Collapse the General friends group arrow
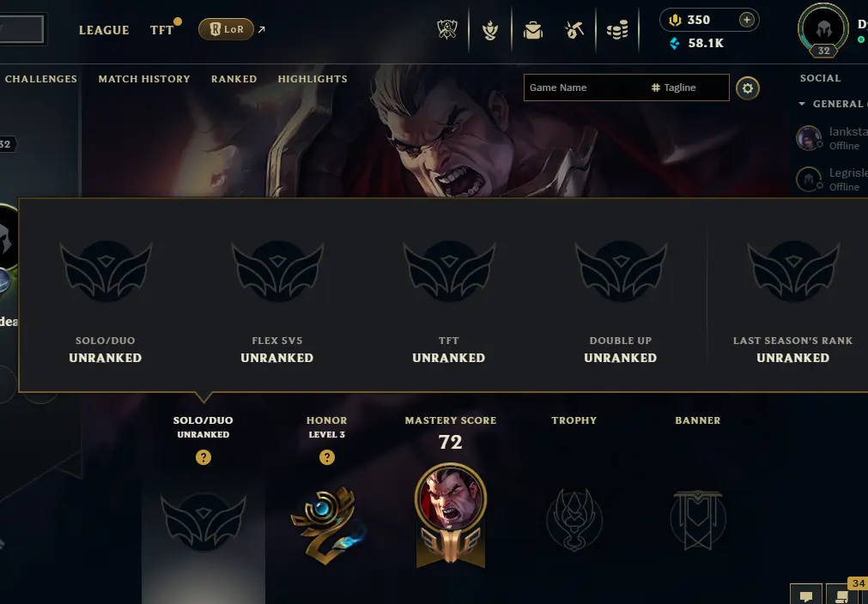This screenshot has width=868, height=604. click(802, 104)
